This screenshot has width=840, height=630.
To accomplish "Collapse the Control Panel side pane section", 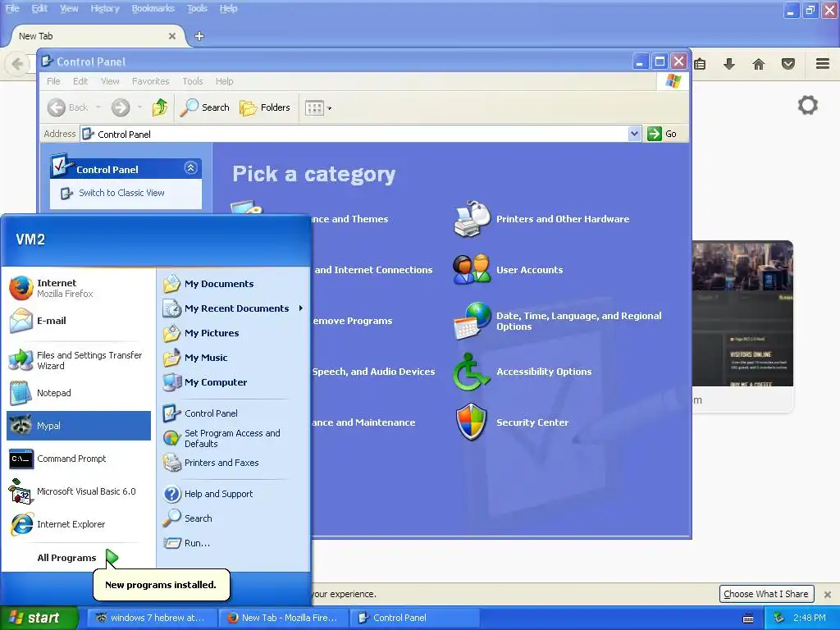I will tap(190, 168).
